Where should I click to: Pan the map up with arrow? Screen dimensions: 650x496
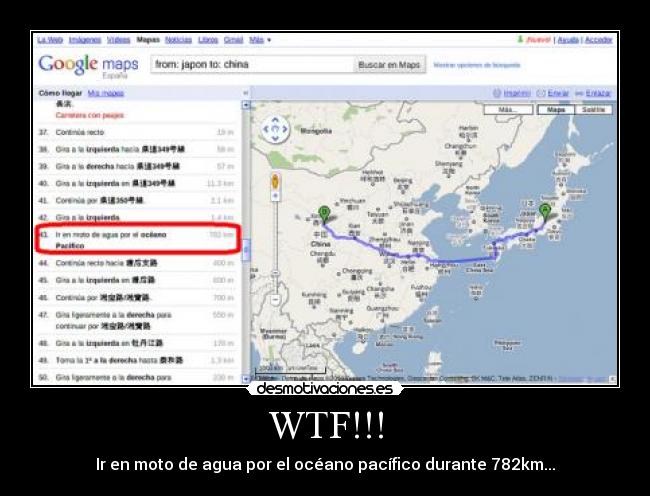coord(275,120)
